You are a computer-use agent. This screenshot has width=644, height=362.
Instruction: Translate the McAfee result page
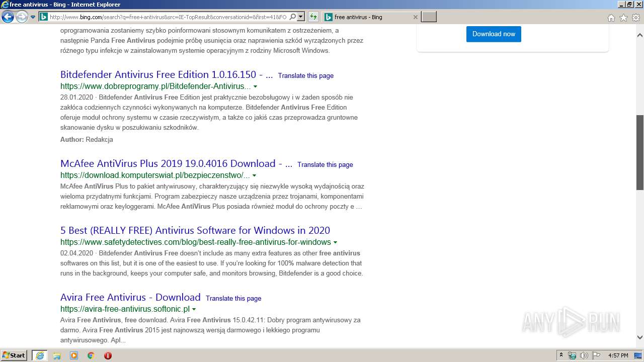[325, 164]
